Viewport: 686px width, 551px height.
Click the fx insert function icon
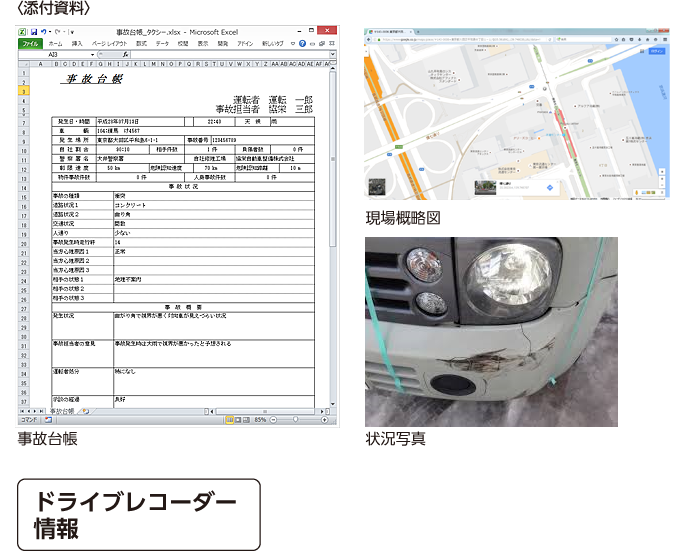[x=126, y=54]
